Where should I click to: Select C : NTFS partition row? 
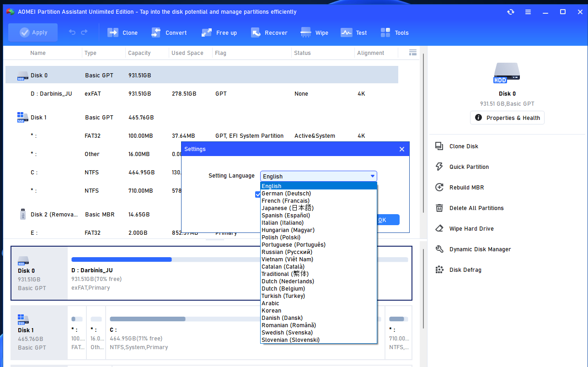(x=93, y=172)
